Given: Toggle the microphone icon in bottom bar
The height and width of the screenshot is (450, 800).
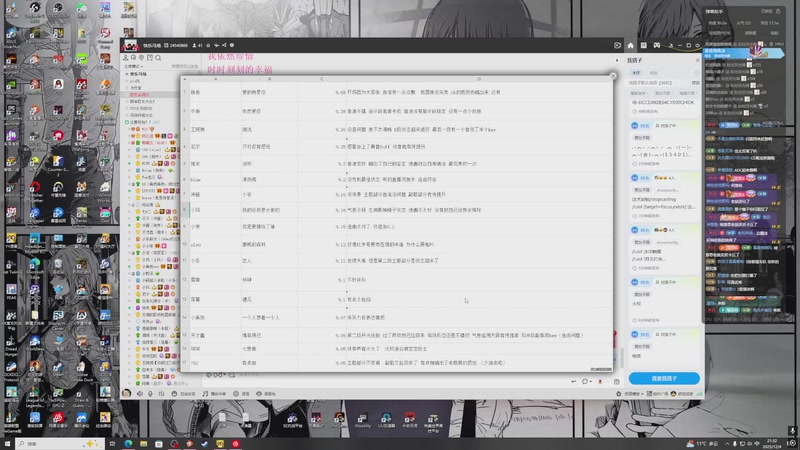Looking at the screenshot, I should [x=150, y=393].
